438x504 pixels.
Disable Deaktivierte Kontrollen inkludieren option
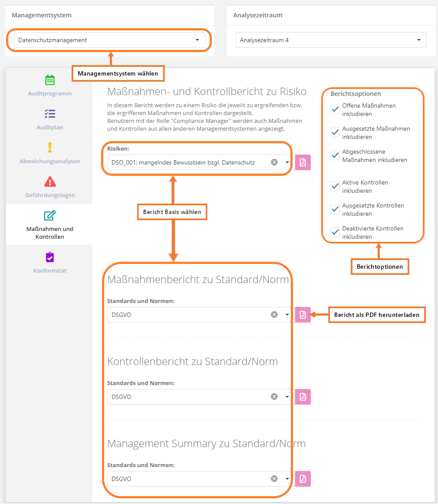tap(335, 232)
